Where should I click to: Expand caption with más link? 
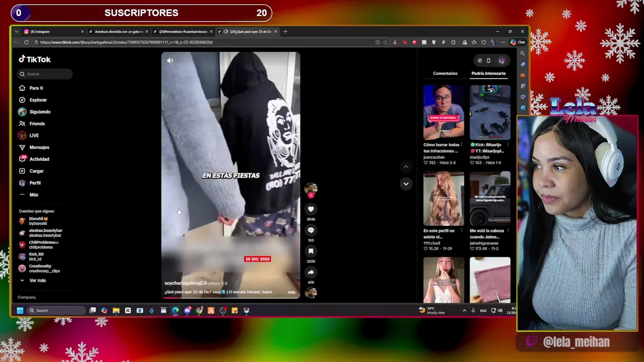coord(291,292)
